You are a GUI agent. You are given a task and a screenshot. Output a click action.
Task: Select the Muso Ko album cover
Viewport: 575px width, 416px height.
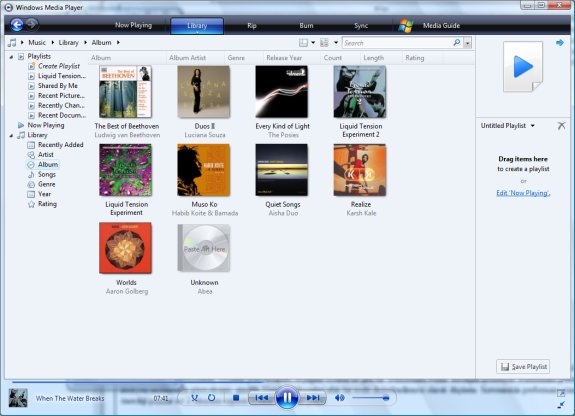coord(204,170)
